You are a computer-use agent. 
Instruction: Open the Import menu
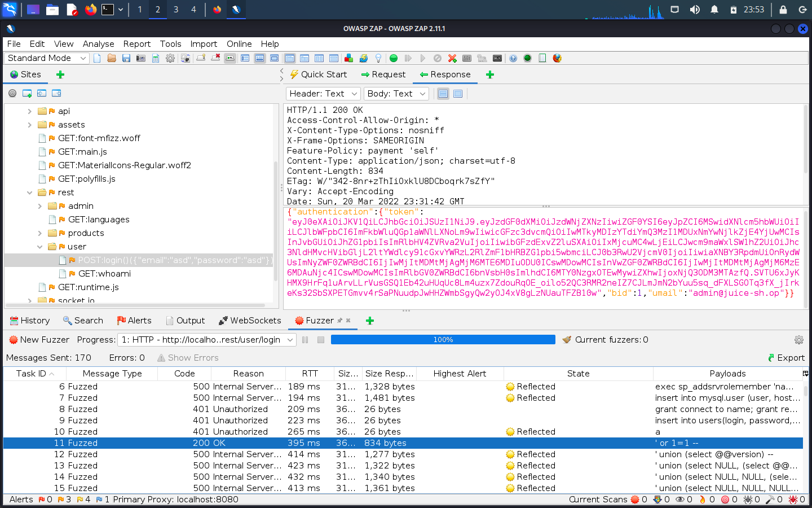point(204,44)
